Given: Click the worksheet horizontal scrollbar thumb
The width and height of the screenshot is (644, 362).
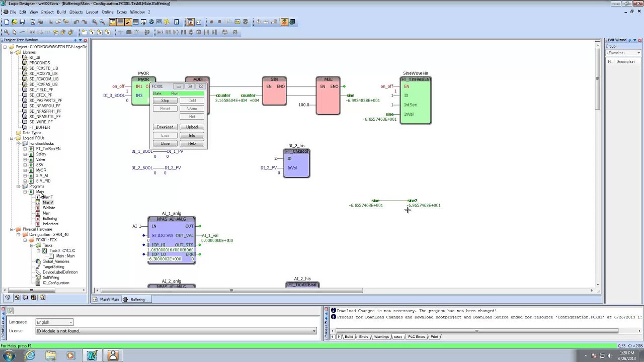Looking at the screenshot, I should (231, 290).
